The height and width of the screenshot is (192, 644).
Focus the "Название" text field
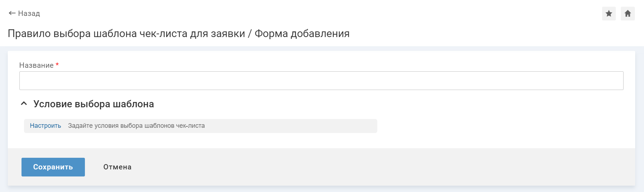[x=321, y=81]
